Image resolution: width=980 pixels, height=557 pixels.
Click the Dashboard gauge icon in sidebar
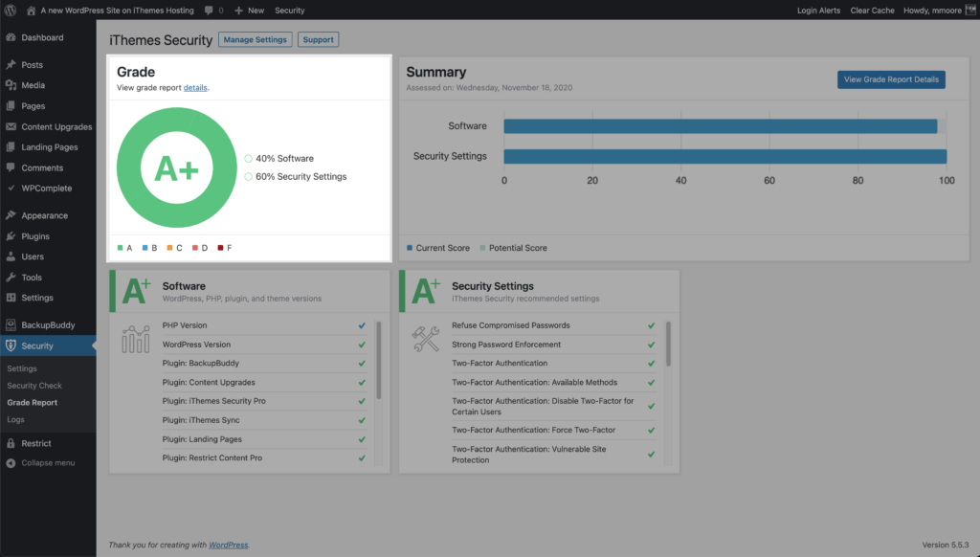pos(11,37)
